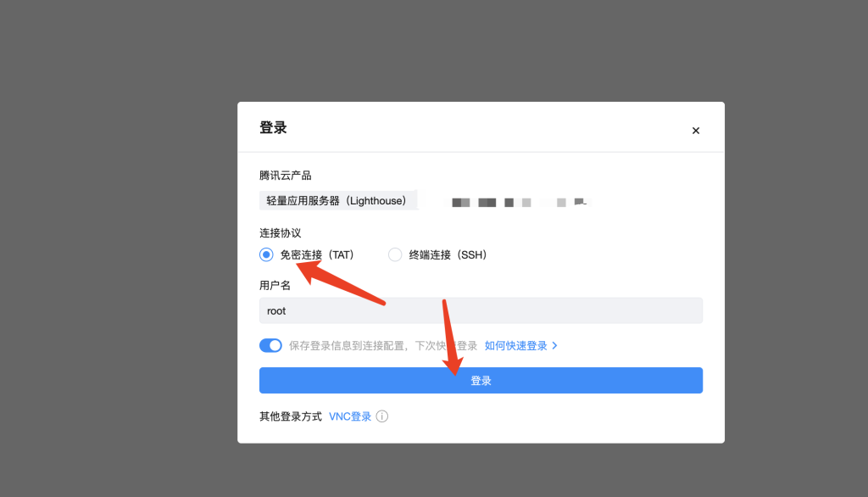Click the blue 登录 button
Screen dimensions: 868x497
pyautogui.click(x=481, y=381)
